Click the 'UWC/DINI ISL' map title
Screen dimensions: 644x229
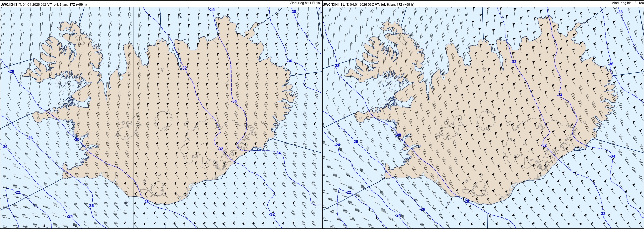click(x=334, y=4)
